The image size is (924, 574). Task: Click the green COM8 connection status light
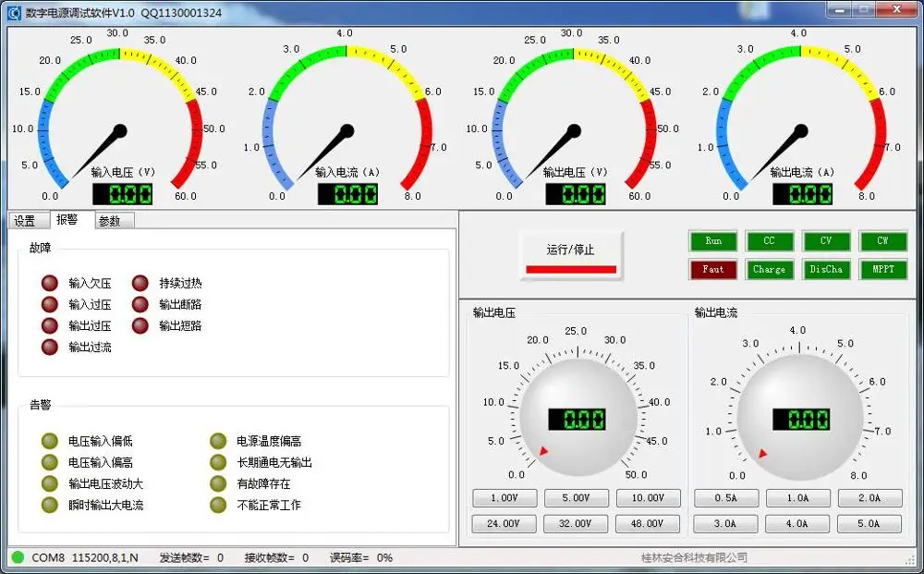coord(18,557)
